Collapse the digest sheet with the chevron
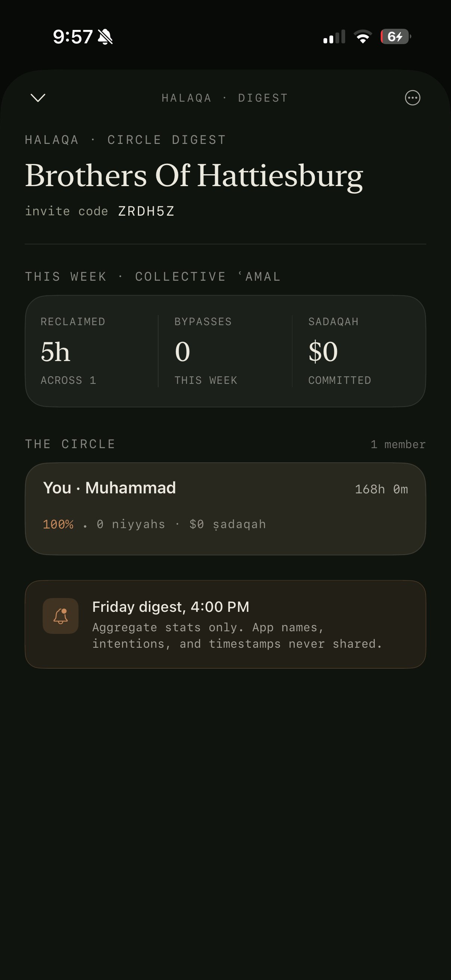 (x=38, y=98)
